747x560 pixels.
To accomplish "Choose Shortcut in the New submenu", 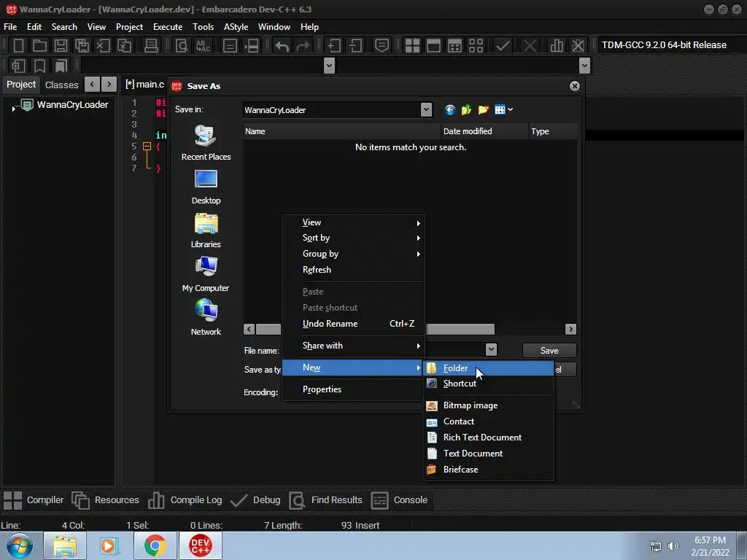I will pos(488,384).
